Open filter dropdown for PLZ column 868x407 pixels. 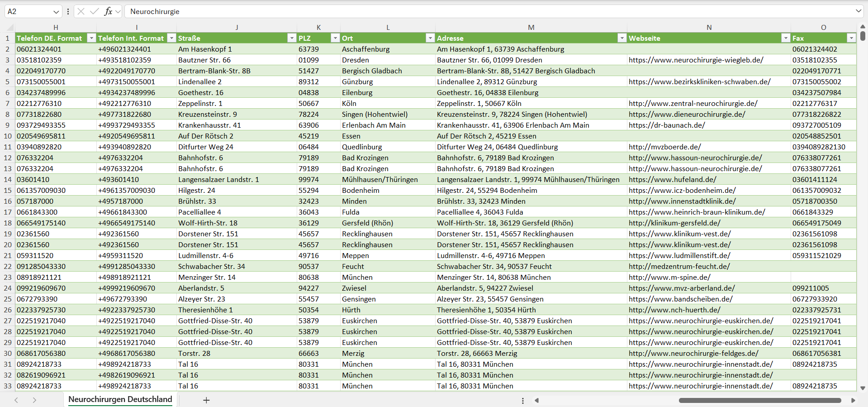(x=335, y=38)
